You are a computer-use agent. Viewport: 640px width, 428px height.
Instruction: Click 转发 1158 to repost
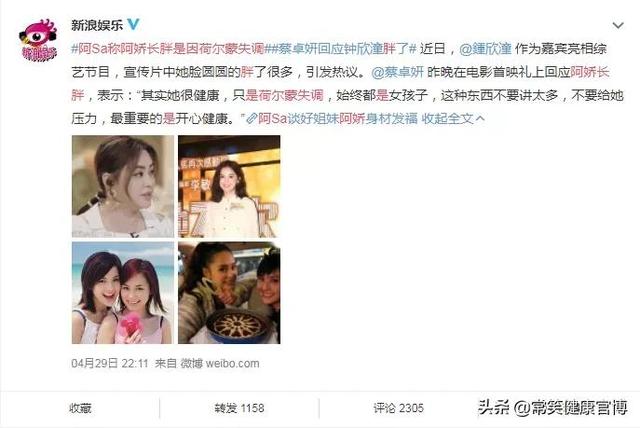[x=239, y=408]
